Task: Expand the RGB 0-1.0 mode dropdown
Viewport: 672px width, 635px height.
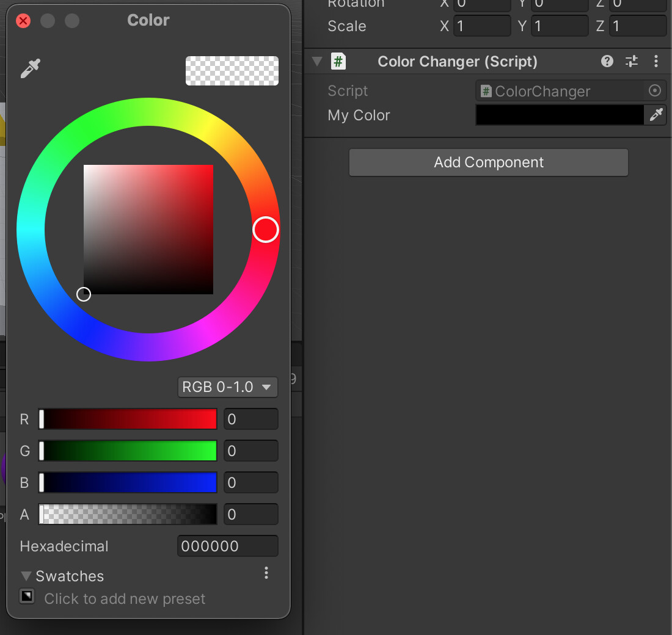Action: pyautogui.click(x=227, y=386)
